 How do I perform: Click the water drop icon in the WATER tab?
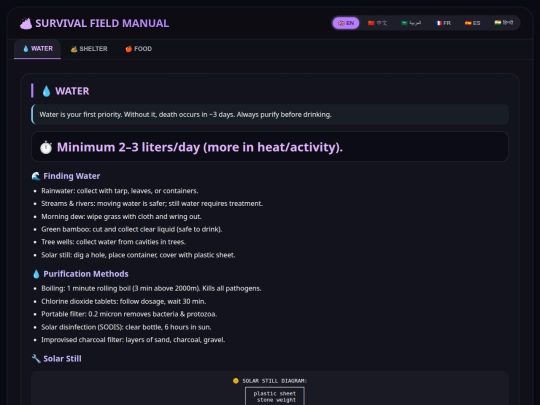point(26,49)
